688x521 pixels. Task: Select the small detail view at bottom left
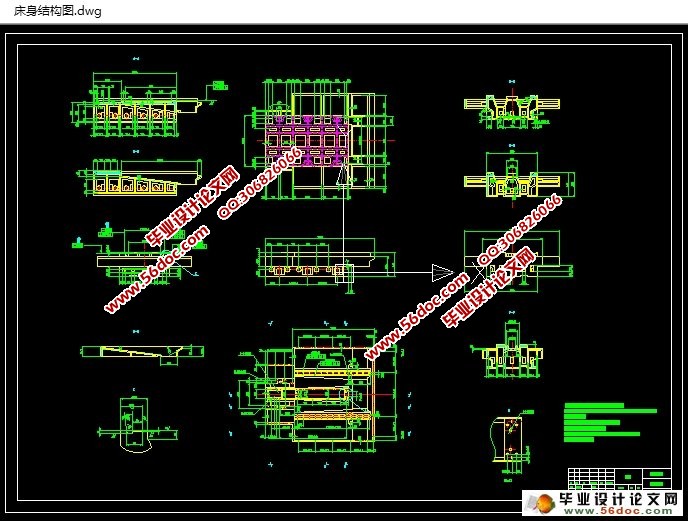[132, 423]
